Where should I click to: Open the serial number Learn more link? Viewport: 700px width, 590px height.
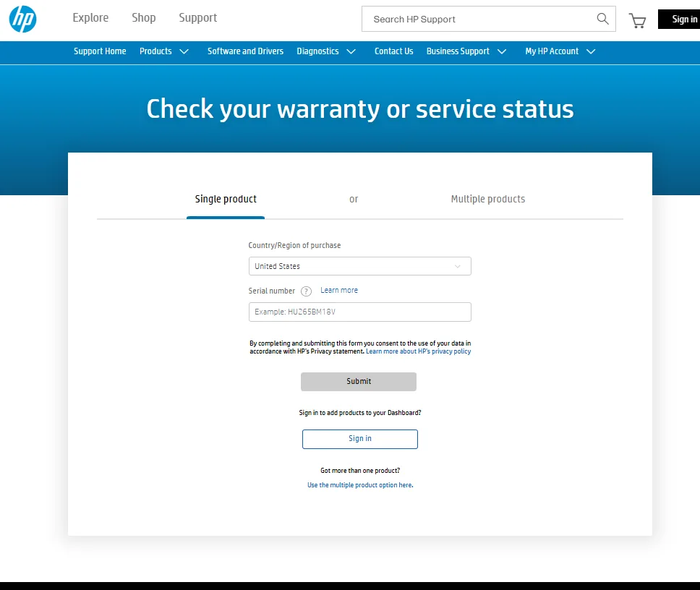click(339, 290)
